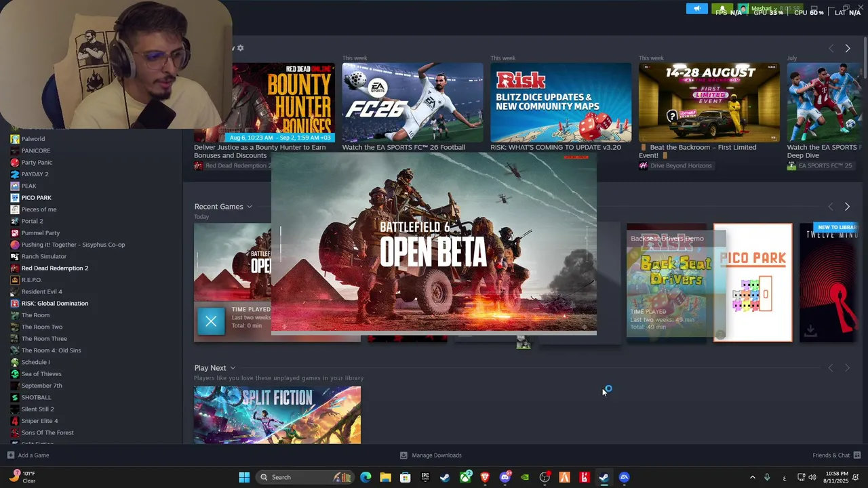Select PAYDAY 2 in the library
868x488 pixels.
[35, 174]
